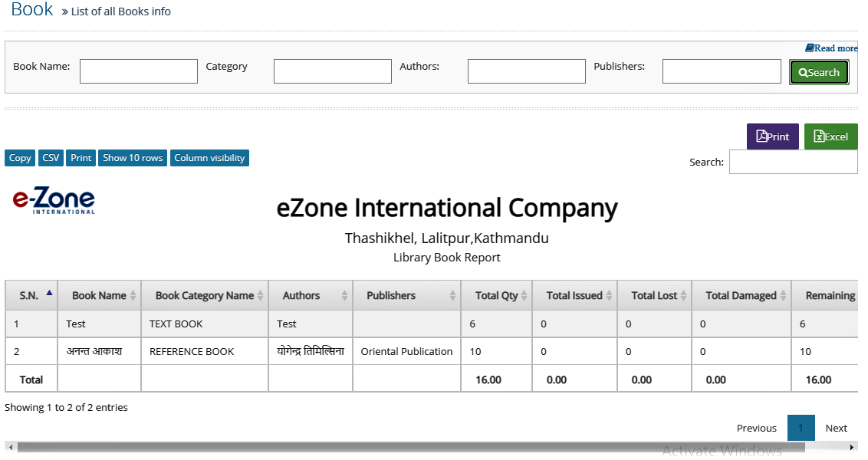Click the Book page heading

32,9
